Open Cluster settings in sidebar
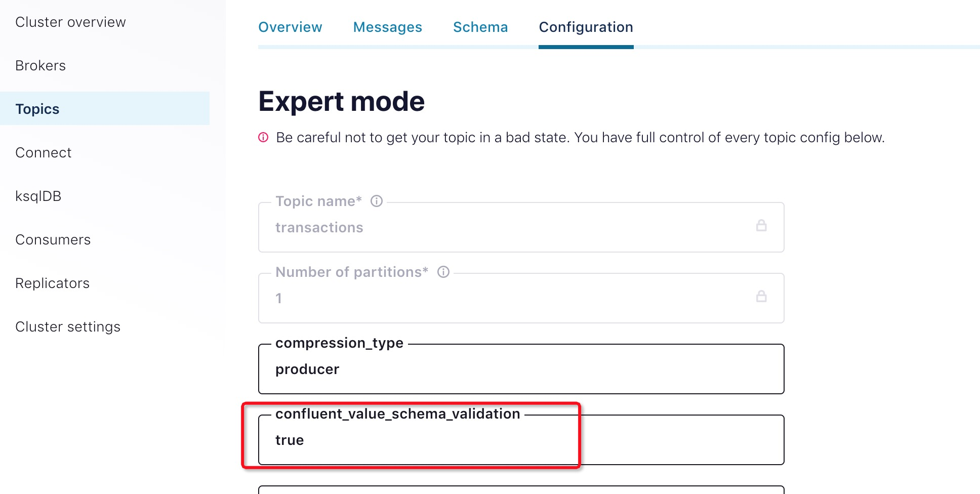 (x=68, y=327)
